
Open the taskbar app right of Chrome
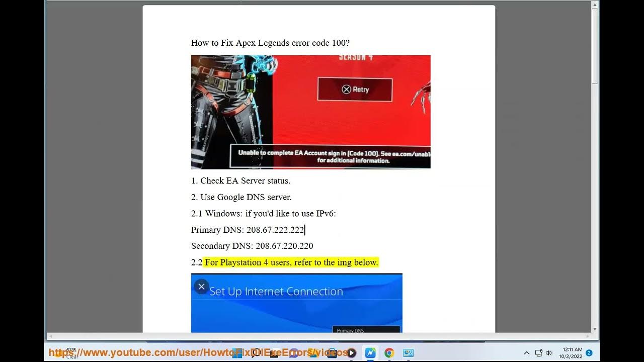[408, 353]
